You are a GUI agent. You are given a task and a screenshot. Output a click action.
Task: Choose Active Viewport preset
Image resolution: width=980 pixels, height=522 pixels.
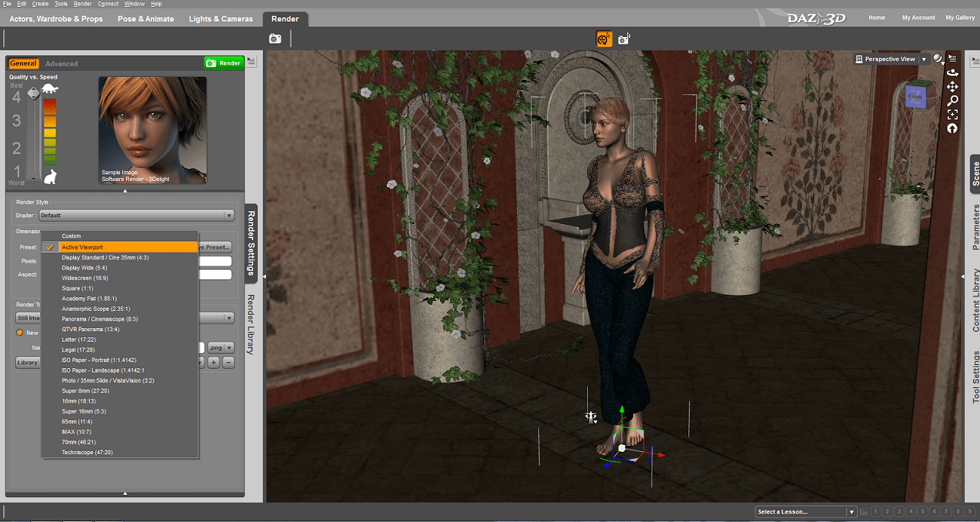[120, 247]
